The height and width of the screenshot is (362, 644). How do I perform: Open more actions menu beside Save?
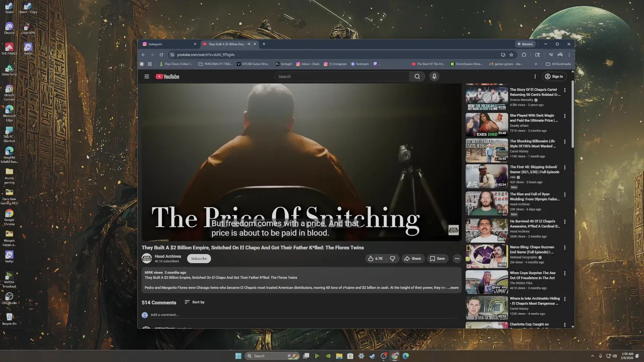click(457, 258)
